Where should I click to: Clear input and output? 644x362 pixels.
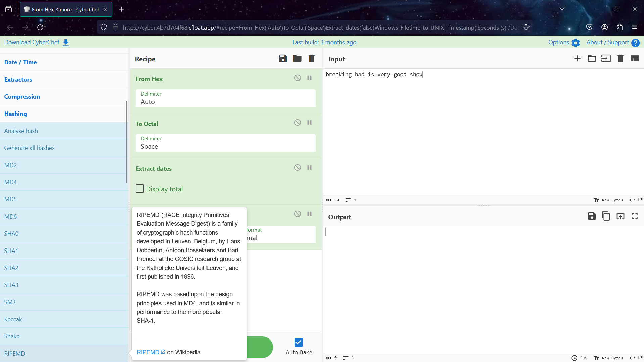620,59
